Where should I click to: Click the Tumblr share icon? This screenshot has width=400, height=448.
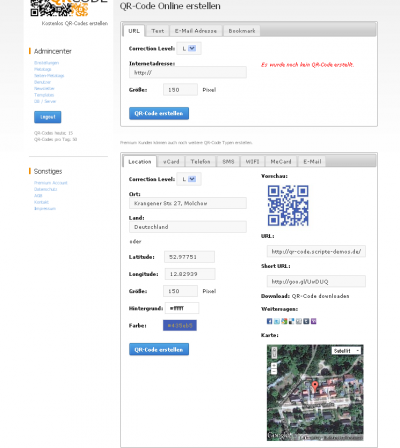(306, 321)
